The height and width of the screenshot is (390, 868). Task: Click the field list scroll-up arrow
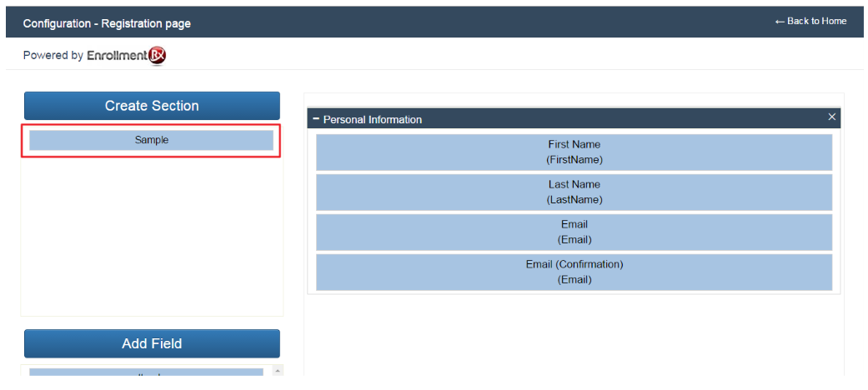coord(278,370)
